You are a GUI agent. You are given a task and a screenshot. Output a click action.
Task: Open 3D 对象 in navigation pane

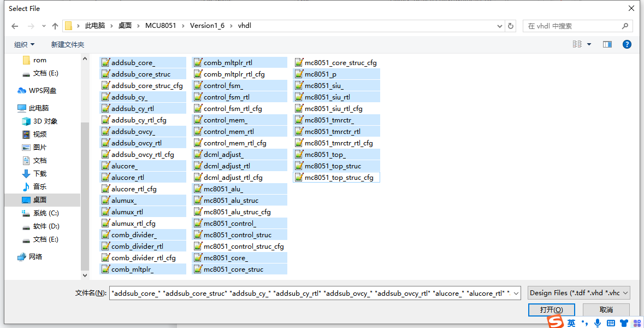point(45,121)
